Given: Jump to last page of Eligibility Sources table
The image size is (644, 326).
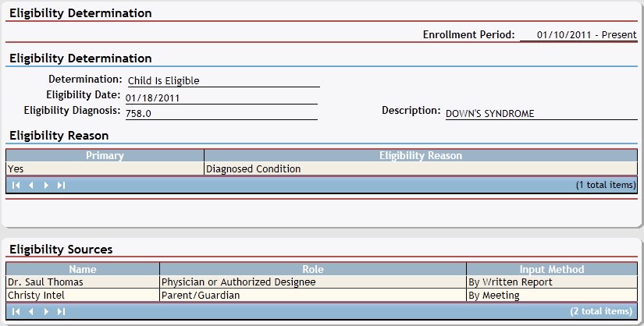Looking at the screenshot, I should click(x=61, y=311).
